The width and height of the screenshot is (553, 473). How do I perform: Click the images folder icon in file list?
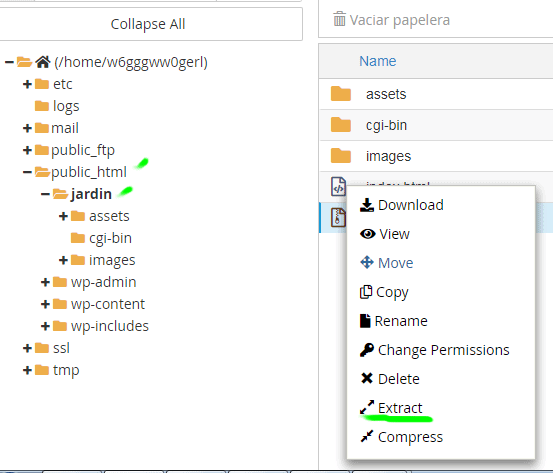(x=341, y=156)
